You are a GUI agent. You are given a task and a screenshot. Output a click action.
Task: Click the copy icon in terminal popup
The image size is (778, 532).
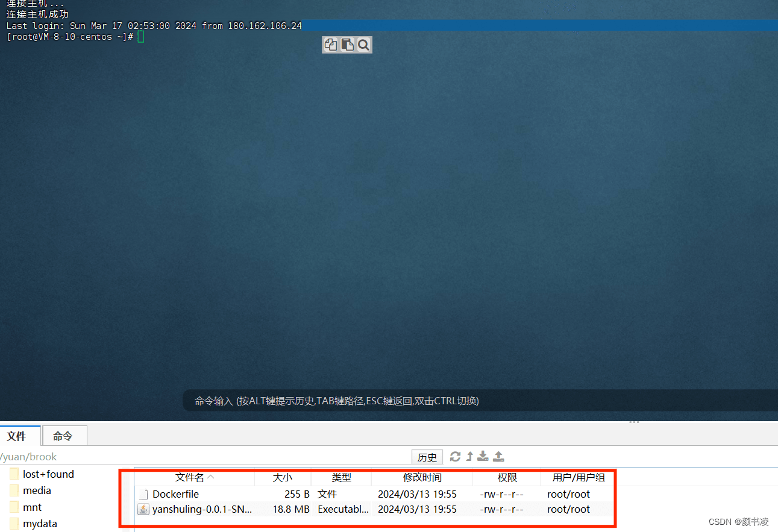coord(331,45)
